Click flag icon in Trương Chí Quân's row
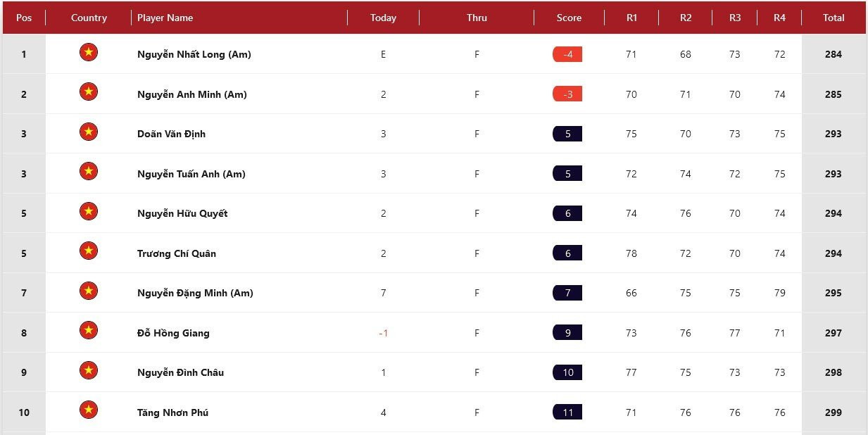This screenshot has width=868, height=435. click(88, 251)
